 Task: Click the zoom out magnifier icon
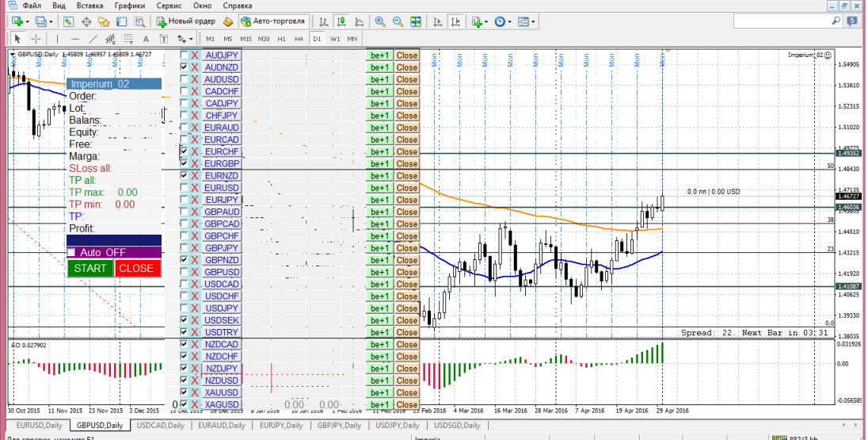(x=398, y=21)
